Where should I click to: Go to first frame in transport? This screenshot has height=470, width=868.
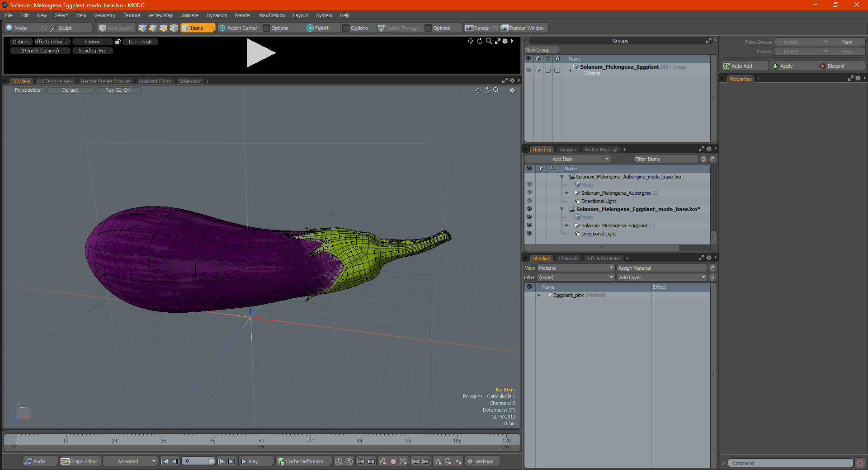[165, 461]
